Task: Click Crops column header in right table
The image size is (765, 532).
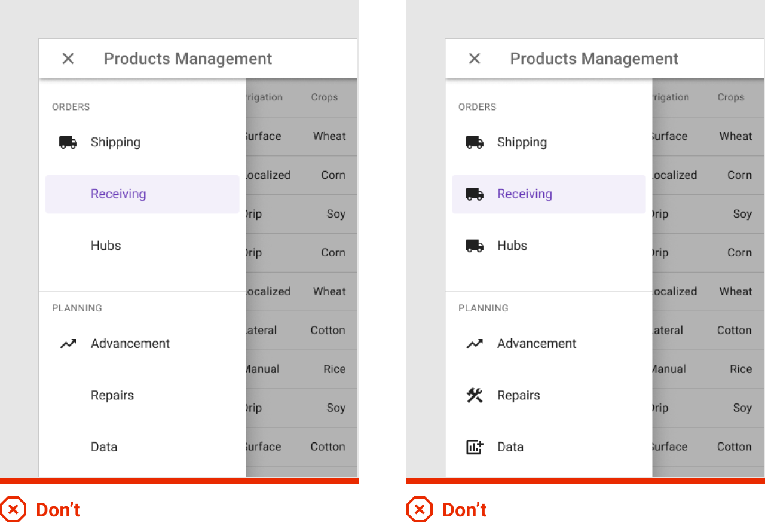Action: point(731,97)
